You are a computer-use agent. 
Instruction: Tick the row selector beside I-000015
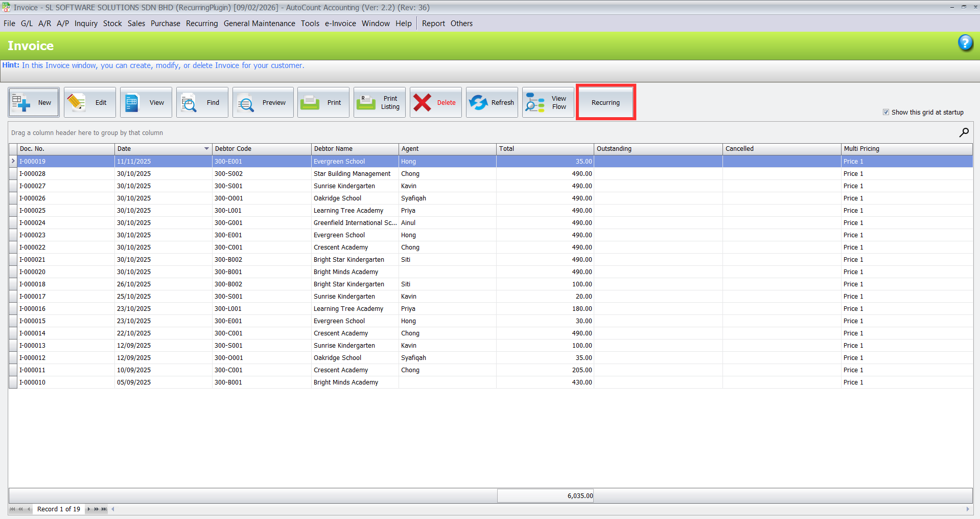(13, 321)
